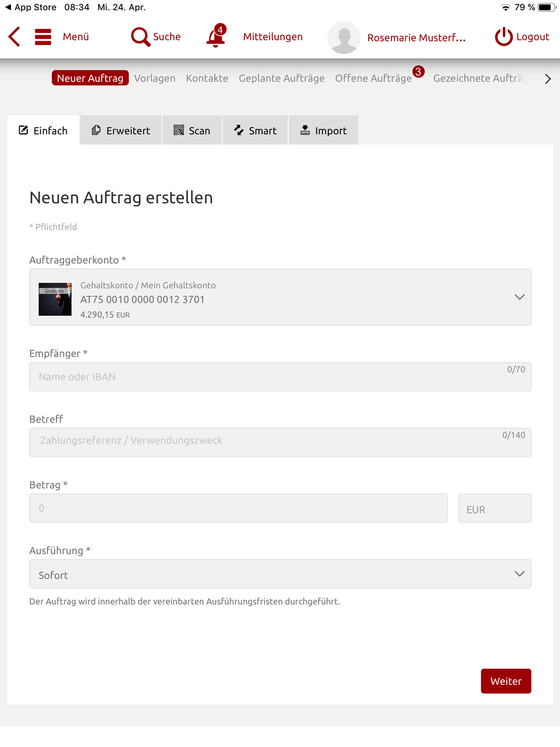Select the Scan QR code tab

pos(192,130)
